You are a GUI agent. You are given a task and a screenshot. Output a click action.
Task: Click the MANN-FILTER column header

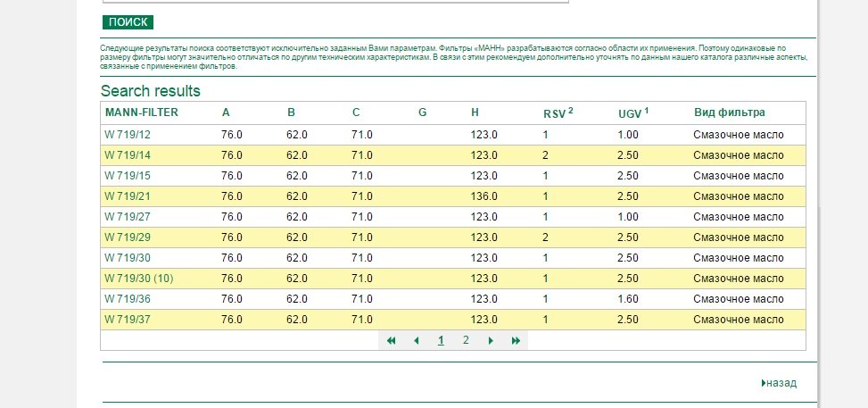pyautogui.click(x=142, y=112)
